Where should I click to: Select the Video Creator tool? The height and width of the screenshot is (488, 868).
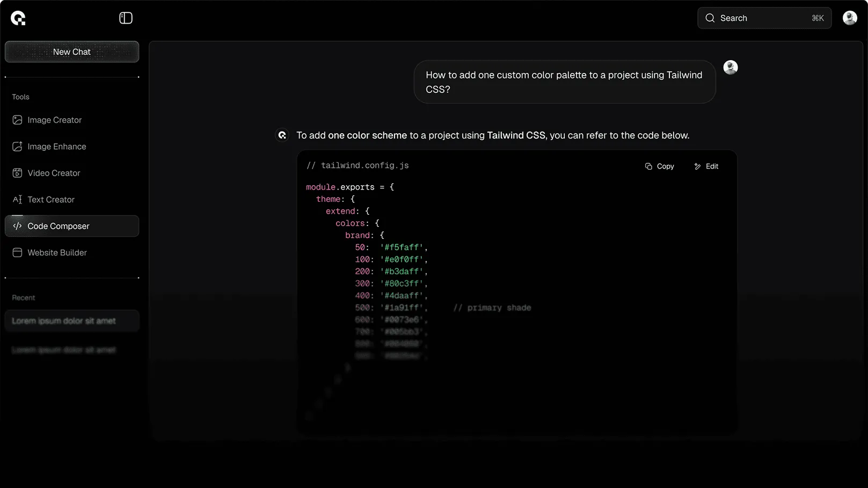(54, 173)
